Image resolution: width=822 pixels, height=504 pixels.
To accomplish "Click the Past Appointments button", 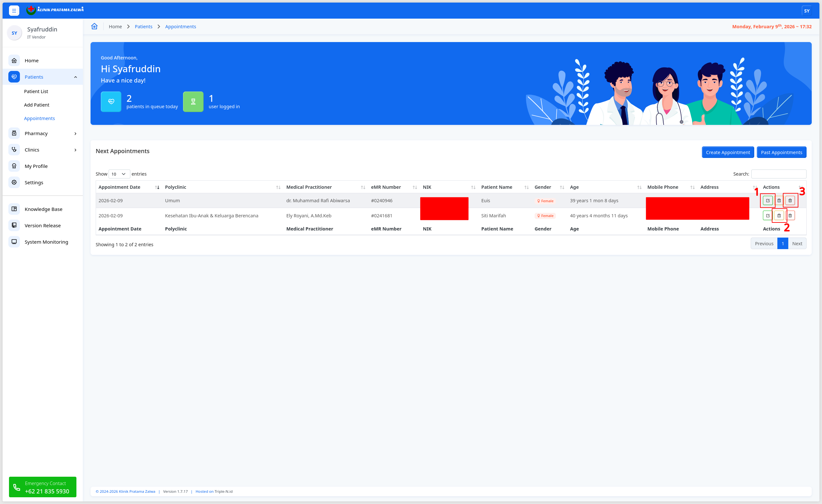I will [x=781, y=152].
